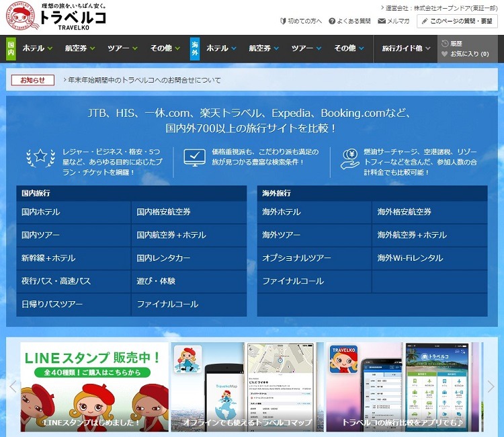This screenshot has width=504, height=437.
Task: Open the トラベルコマップ offline map banner
Action: (x=247, y=387)
